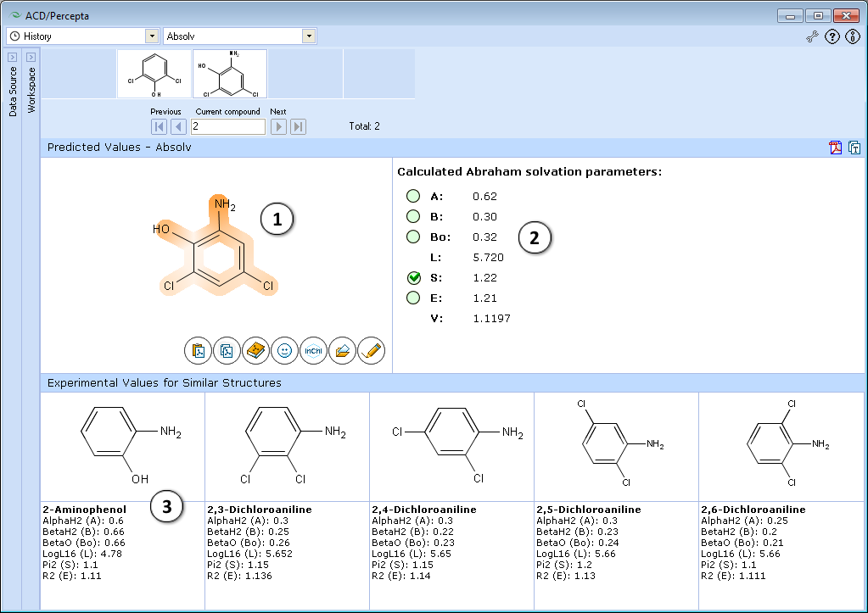Open the History dropdown

click(152, 36)
